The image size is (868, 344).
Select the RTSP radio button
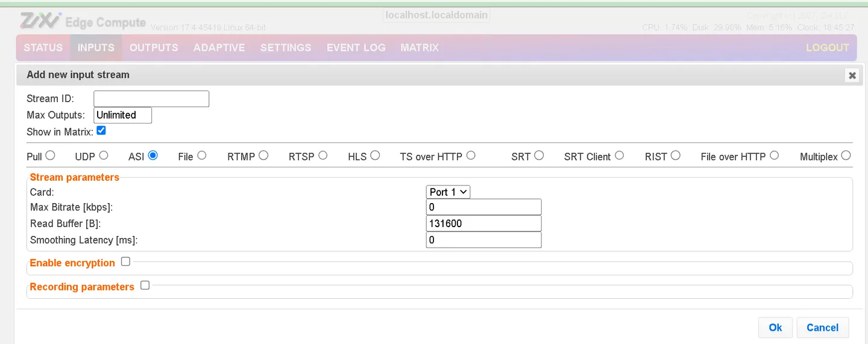323,155
